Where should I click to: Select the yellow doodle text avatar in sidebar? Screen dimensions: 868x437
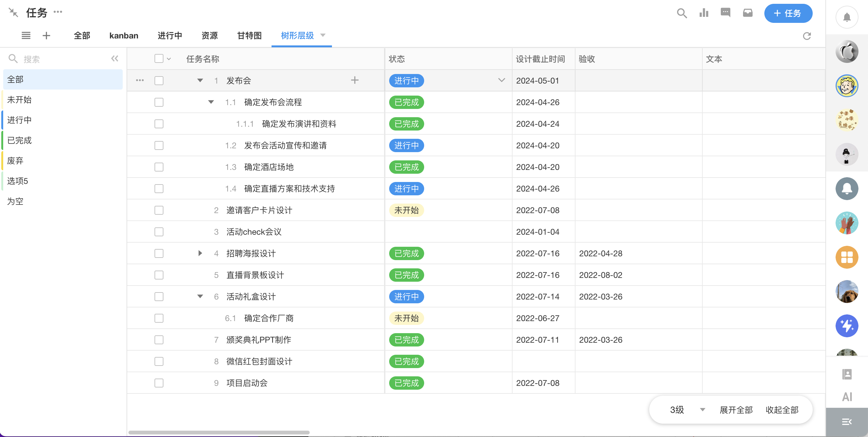point(847,120)
